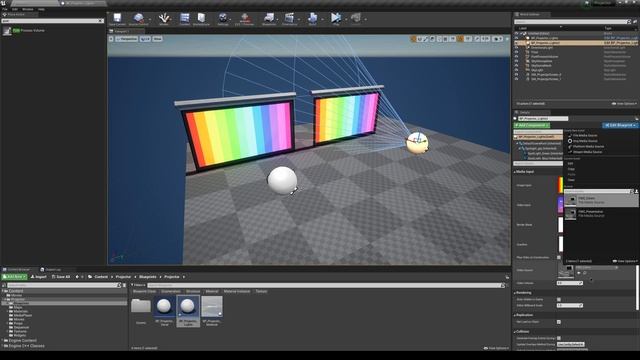
Task: Toggle visibility of SM_ProjectorScreen_1 in outliner
Action: click(x=516, y=79)
